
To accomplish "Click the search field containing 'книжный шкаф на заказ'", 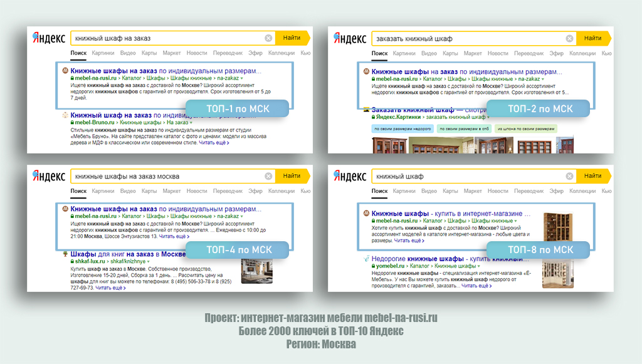I will tap(173, 38).
